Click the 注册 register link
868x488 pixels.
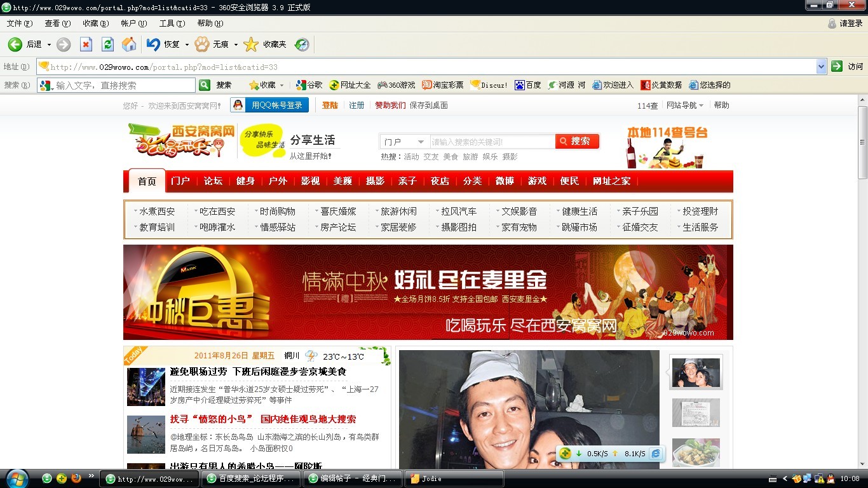(x=356, y=105)
